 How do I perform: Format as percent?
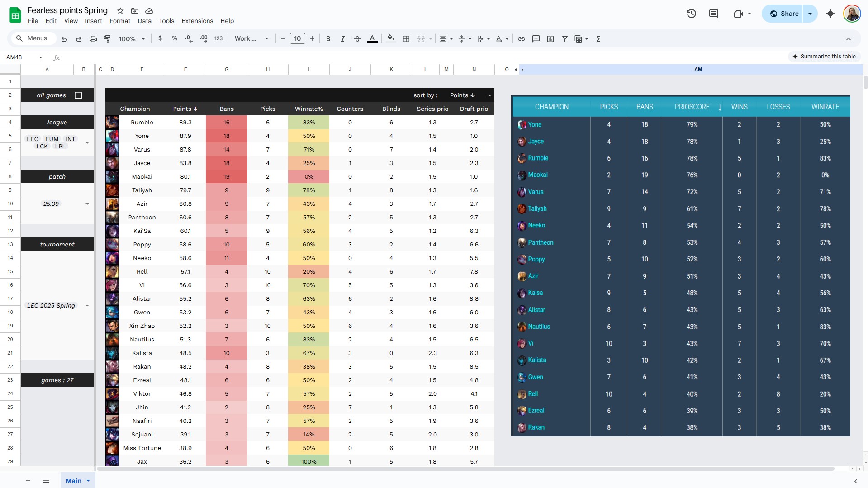pyautogui.click(x=175, y=39)
